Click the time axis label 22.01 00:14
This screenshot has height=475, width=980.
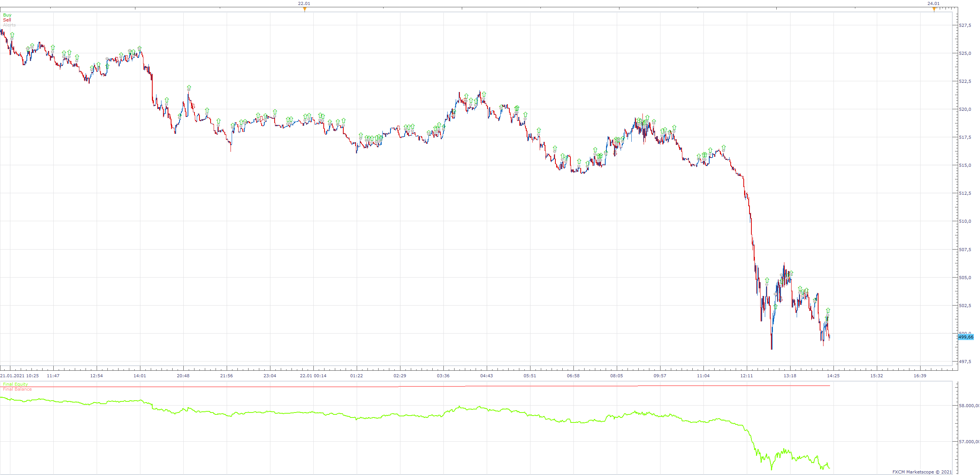click(313, 376)
